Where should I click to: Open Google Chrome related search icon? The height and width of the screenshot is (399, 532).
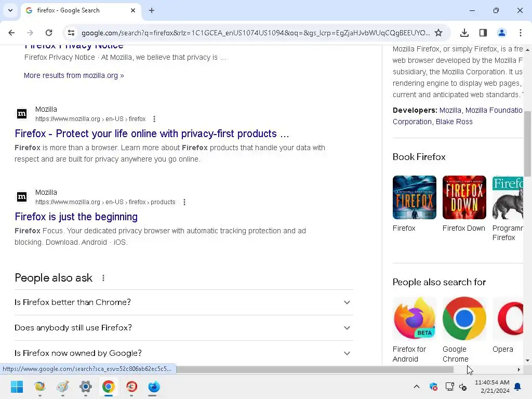[x=464, y=318]
